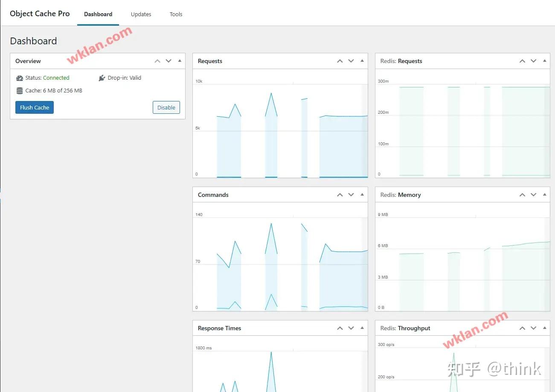Collapse the Redis: Memory panel
This screenshot has width=555, height=392.
click(x=544, y=195)
